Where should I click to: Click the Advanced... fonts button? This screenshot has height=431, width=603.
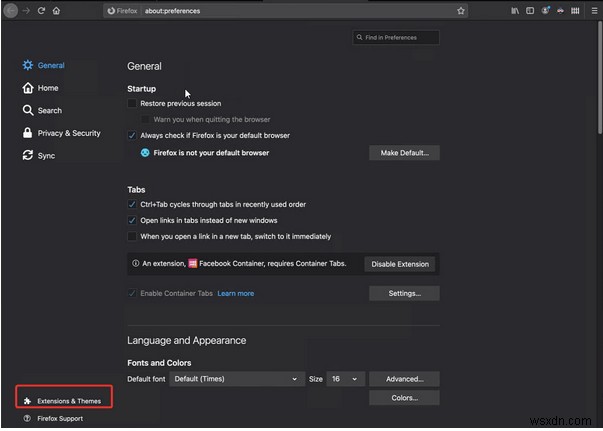coord(404,379)
